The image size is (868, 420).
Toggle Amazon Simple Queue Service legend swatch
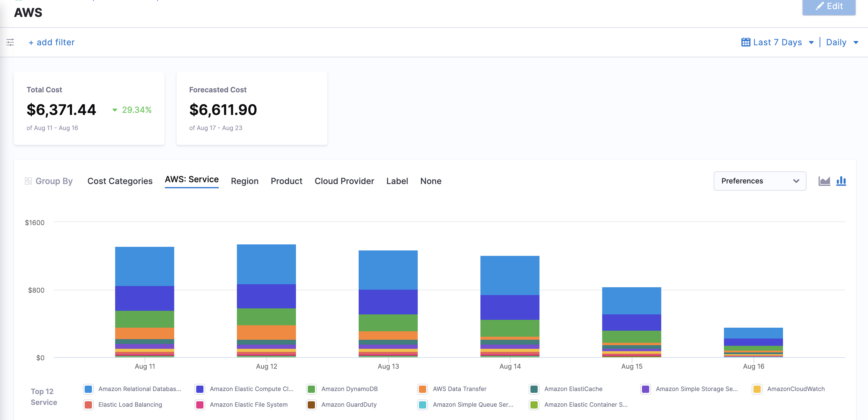pos(423,405)
